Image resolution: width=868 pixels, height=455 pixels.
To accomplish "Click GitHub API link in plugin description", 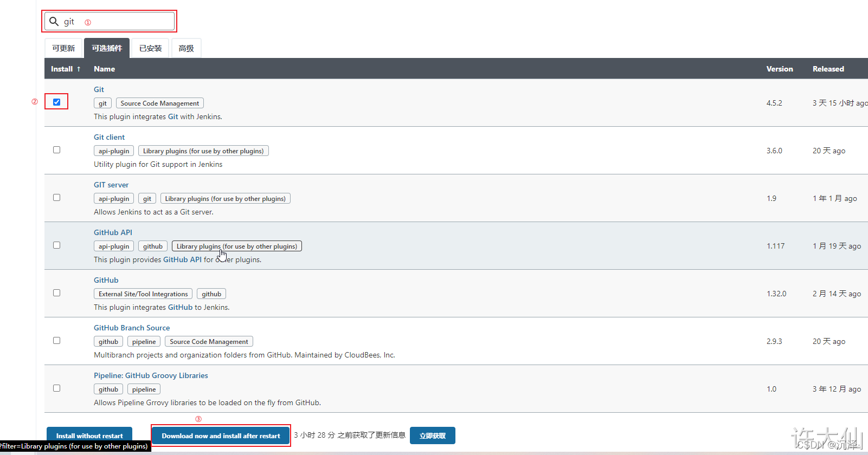I will (x=182, y=259).
